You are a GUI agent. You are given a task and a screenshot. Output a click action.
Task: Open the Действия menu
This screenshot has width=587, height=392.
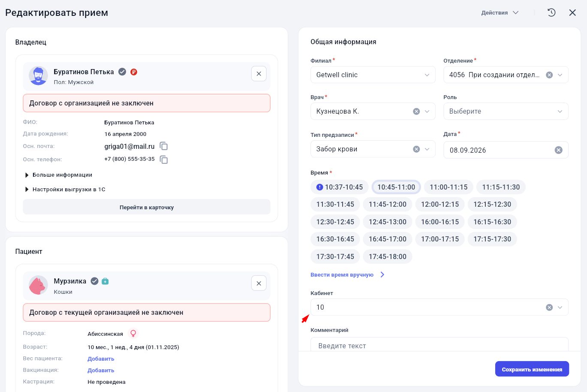pyautogui.click(x=500, y=13)
